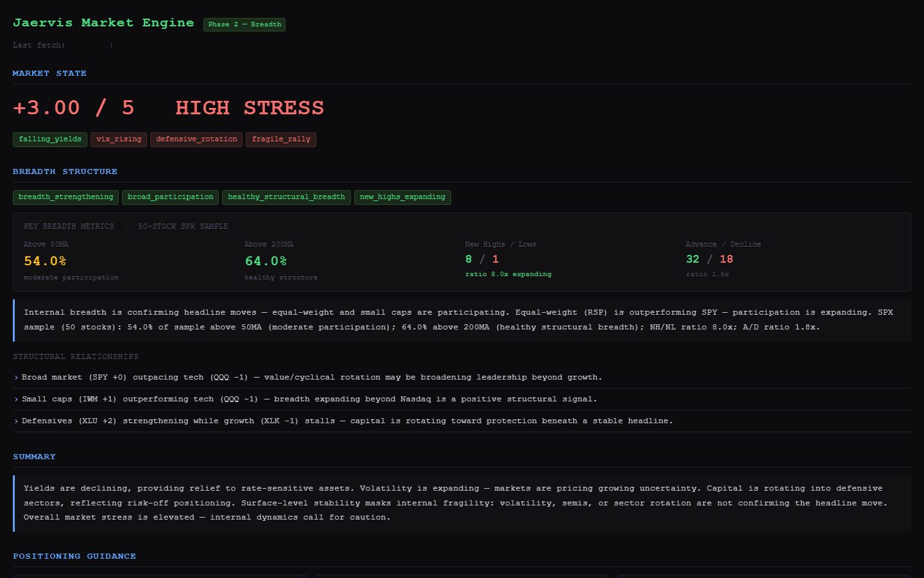924x578 pixels.
Task: Select the fragile_rally tag
Action: (281, 139)
